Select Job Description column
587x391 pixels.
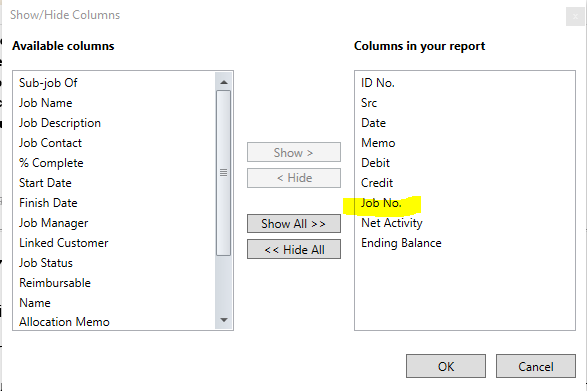pos(60,123)
